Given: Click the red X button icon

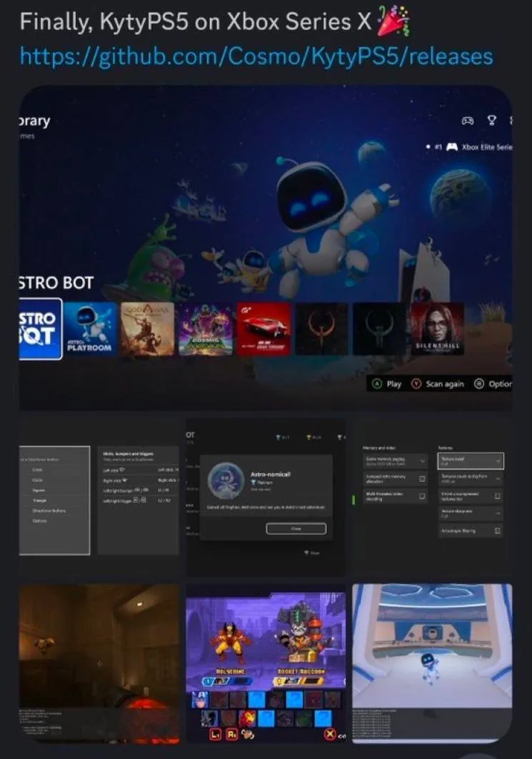Looking at the screenshot, I should click(x=330, y=734).
